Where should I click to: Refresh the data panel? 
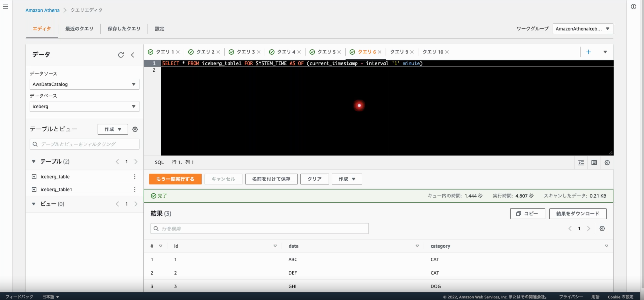[x=121, y=55]
